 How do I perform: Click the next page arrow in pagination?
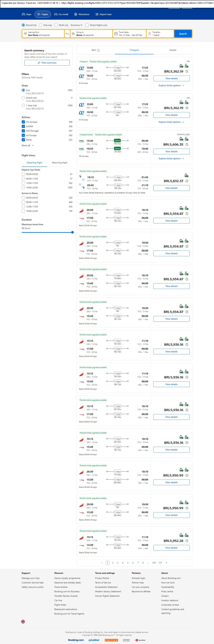click(x=167, y=563)
